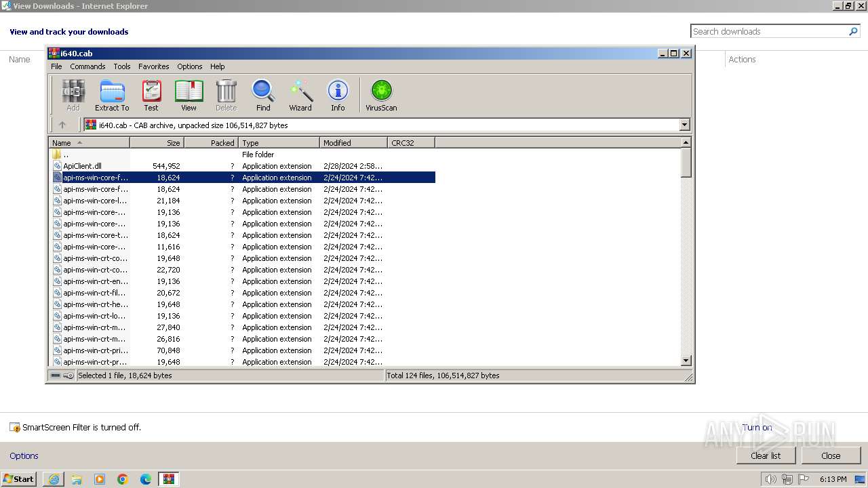Image resolution: width=868 pixels, height=488 pixels.
Task: Open the Favorites menu
Action: pos(154,66)
